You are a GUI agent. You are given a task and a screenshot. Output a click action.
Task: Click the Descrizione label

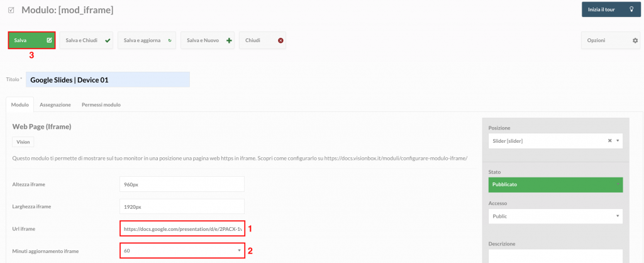[502, 243]
